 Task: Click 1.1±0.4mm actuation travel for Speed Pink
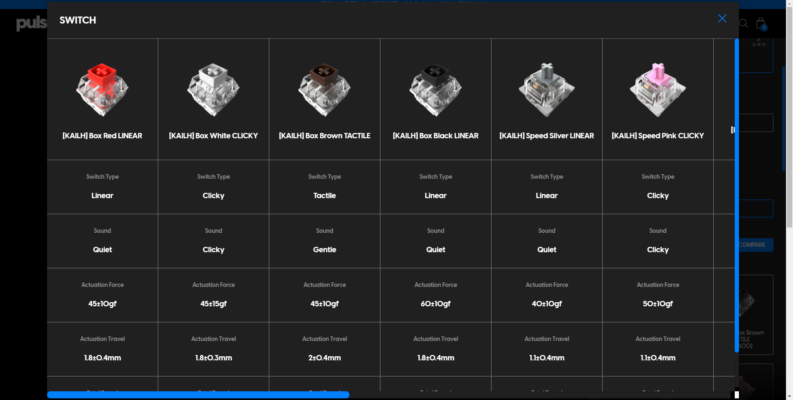tap(657, 358)
